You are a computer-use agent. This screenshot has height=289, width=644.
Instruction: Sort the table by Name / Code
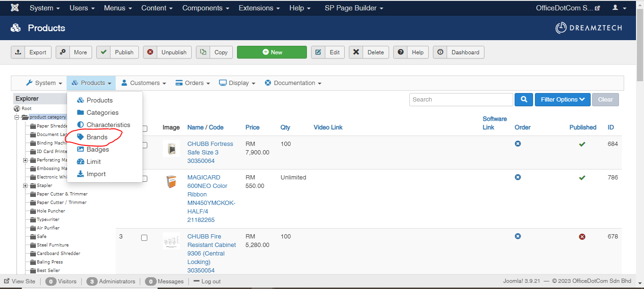click(205, 127)
